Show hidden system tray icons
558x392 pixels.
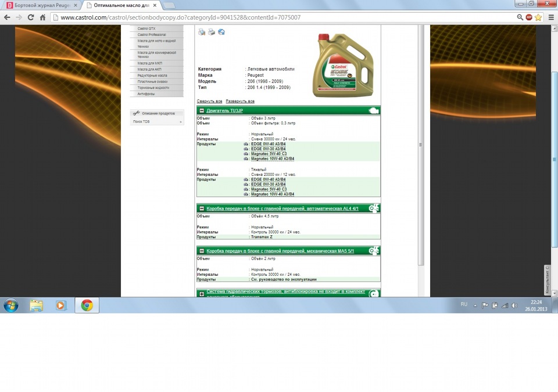(475, 305)
